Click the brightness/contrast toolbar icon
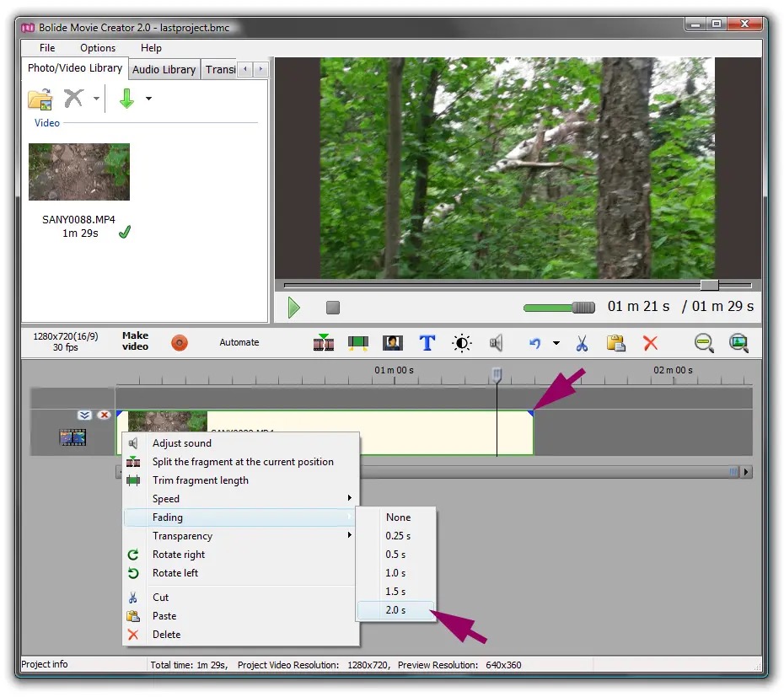The image size is (784, 697). (x=461, y=343)
